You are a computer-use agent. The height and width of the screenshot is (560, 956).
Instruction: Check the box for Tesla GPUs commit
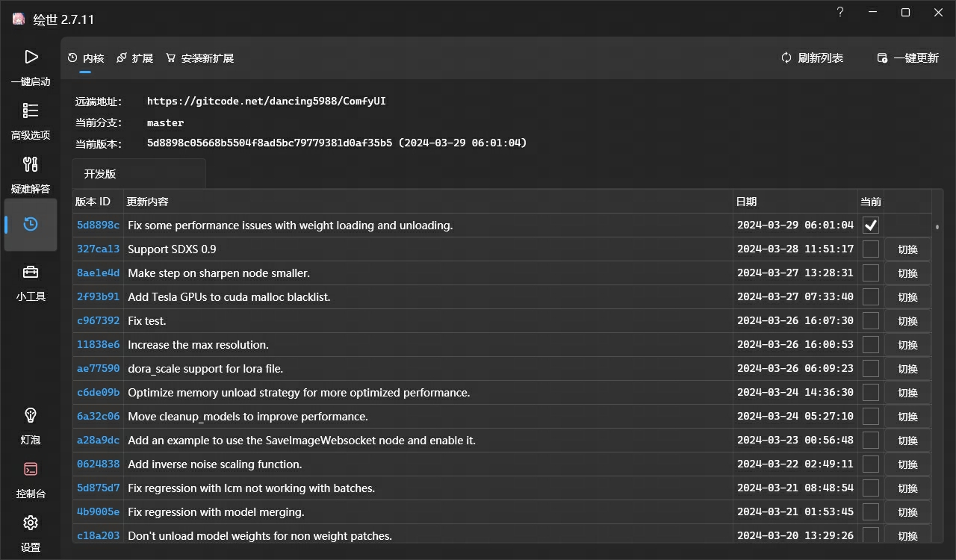(871, 296)
